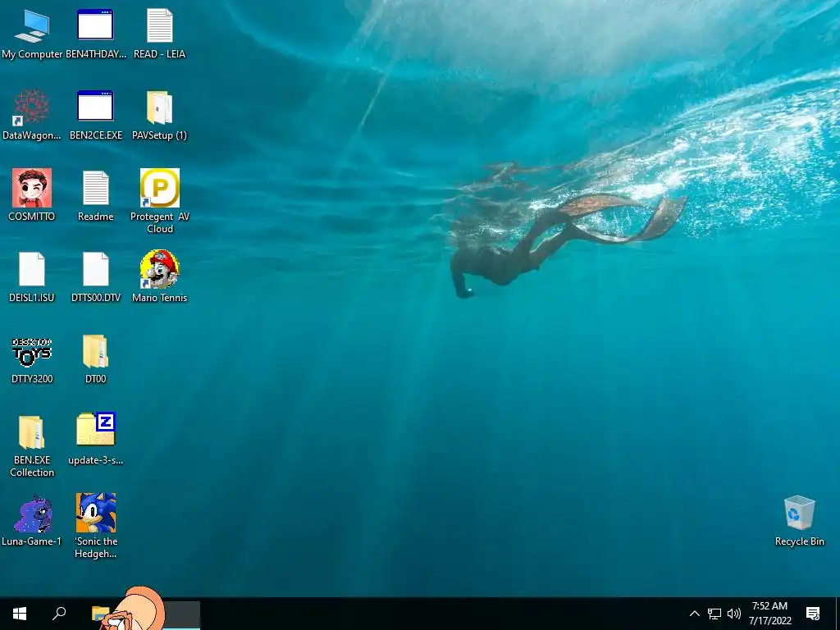Screen dimensions: 840x630
Task: Click the taskbar search magnifier
Action: pos(59,614)
